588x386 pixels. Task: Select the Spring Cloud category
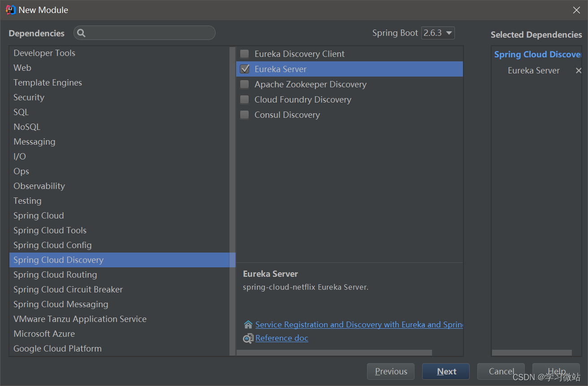(x=119, y=215)
